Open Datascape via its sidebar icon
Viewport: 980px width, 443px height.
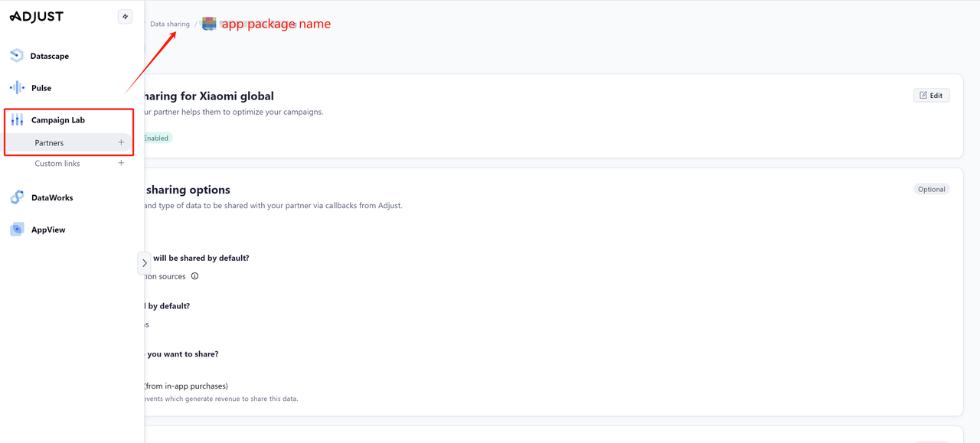(17, 56)
